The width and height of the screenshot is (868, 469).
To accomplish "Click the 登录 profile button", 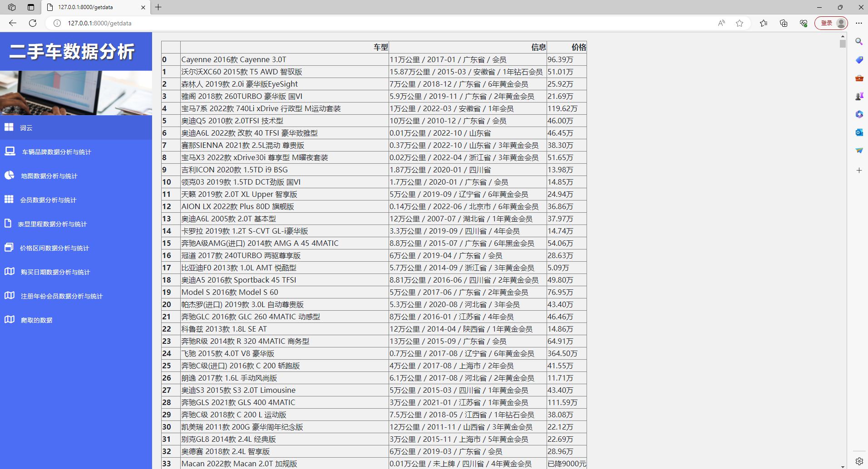I will tap(831, 23).
